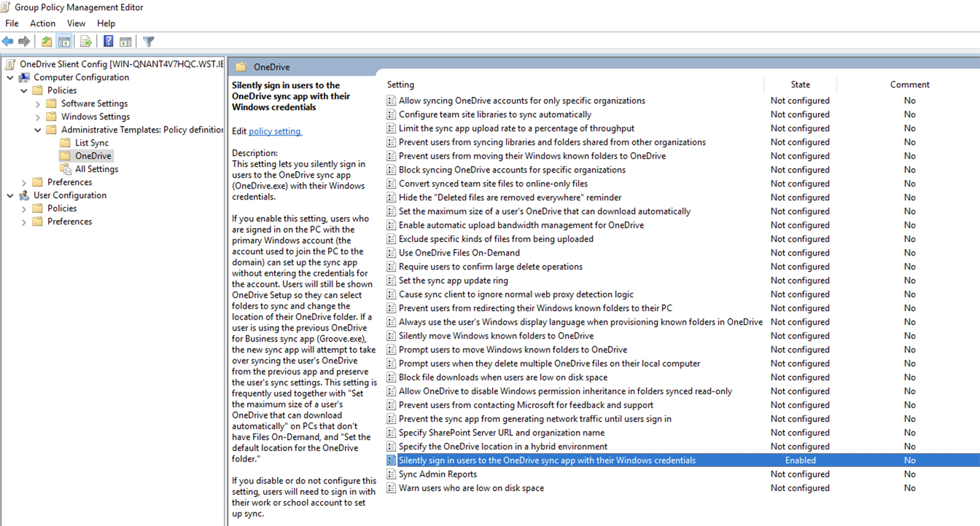The height and width of the screenshot is (526, 980).
Task: Click the icon of Warn users who are low on disk space
Action: [391, 488]
